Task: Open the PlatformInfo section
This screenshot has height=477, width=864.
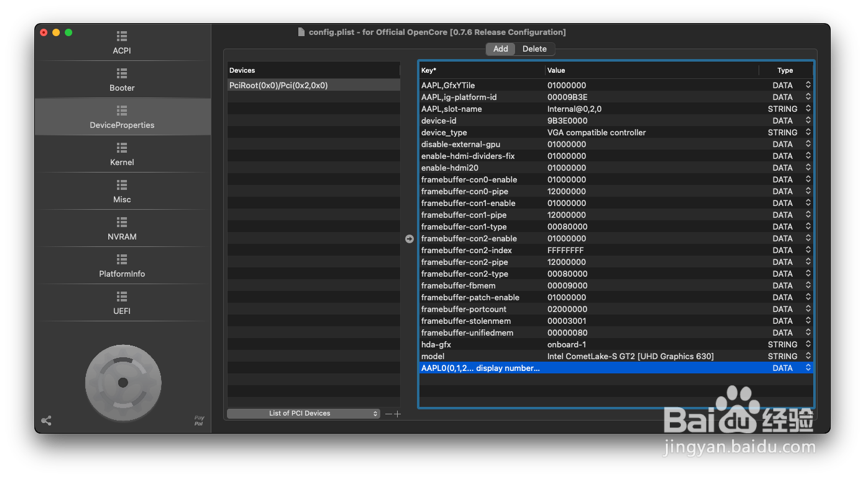Action: [122, 265]
